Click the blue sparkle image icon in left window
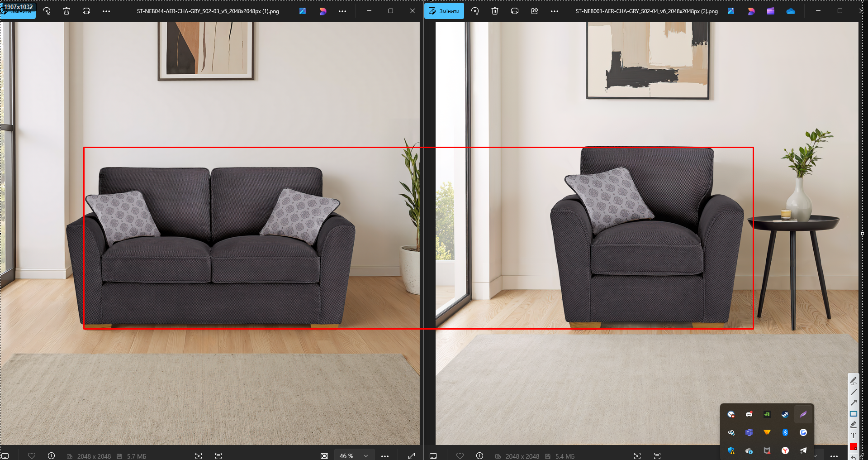 [303, 11]
